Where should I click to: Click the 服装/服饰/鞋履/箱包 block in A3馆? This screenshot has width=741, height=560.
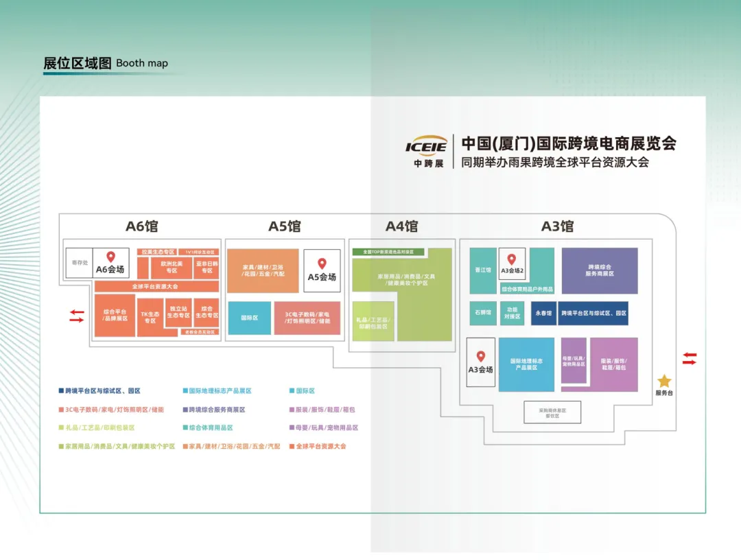pos(613,364)
